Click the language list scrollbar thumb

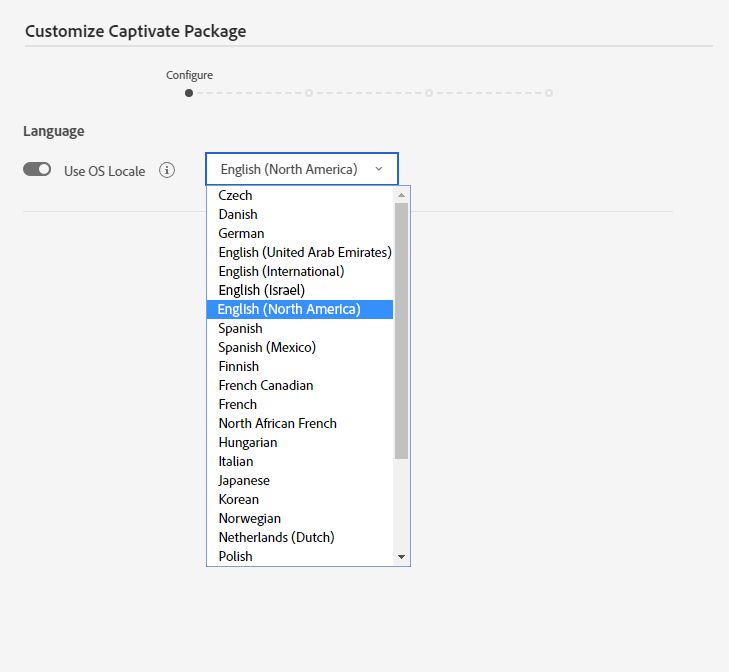pyautogui.click(x=401, y=330)
